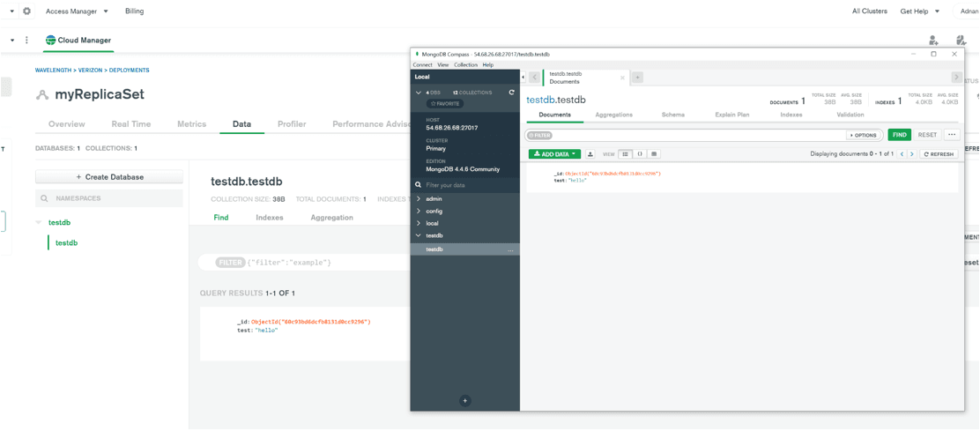
Task: Click the Filter your data search field
Action: pyautogui.click(x=467, y=185)
